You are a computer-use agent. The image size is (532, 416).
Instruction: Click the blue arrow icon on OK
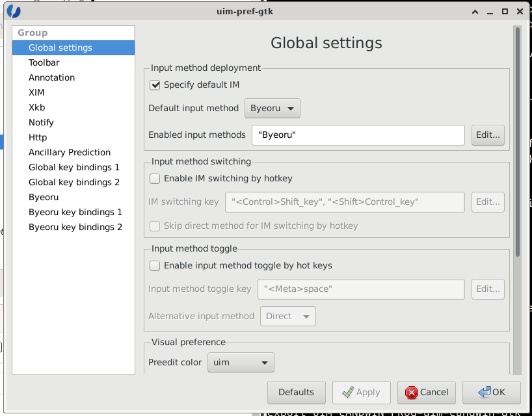[x=484, y=392]
